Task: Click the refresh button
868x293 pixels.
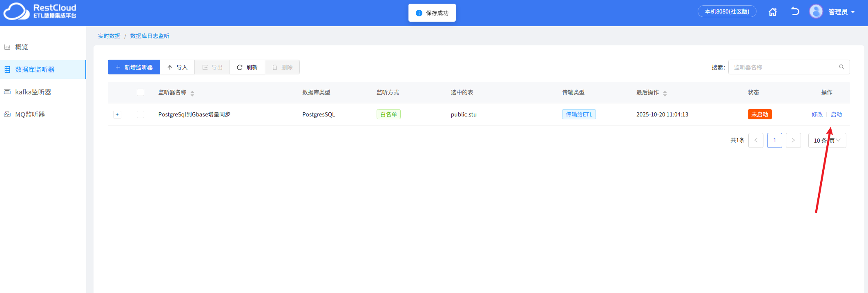Action: (x=247, y=67)
